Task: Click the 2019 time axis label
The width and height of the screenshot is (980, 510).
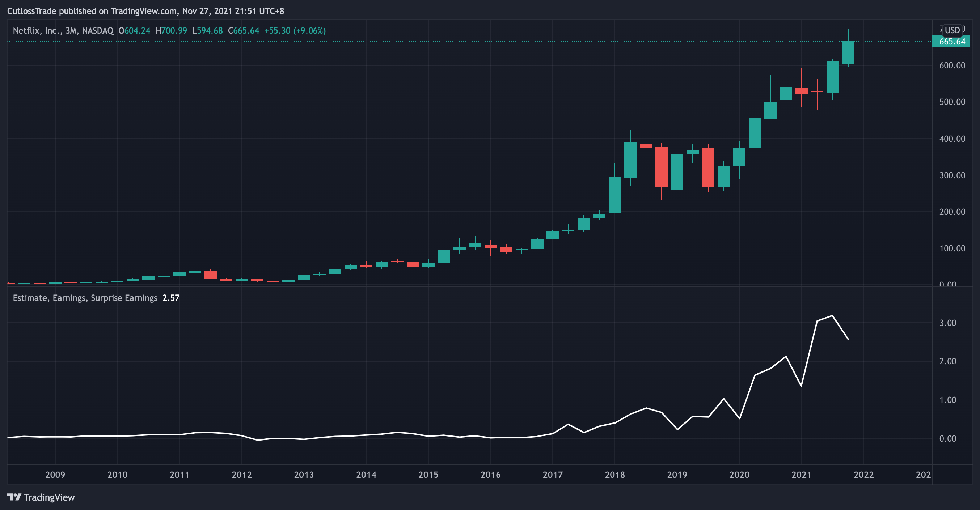Action: [x=677, y=475]
